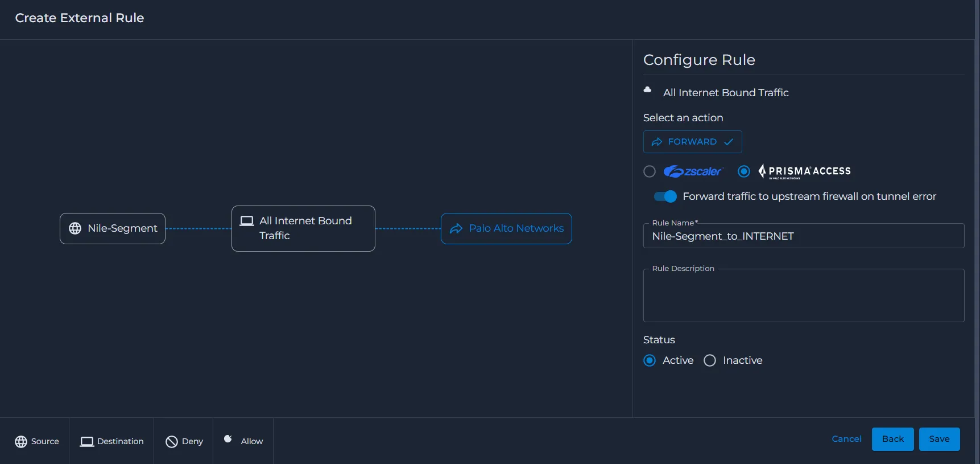
Task: Choose the Deny toolbar item
Action: (x=184, y=441)
